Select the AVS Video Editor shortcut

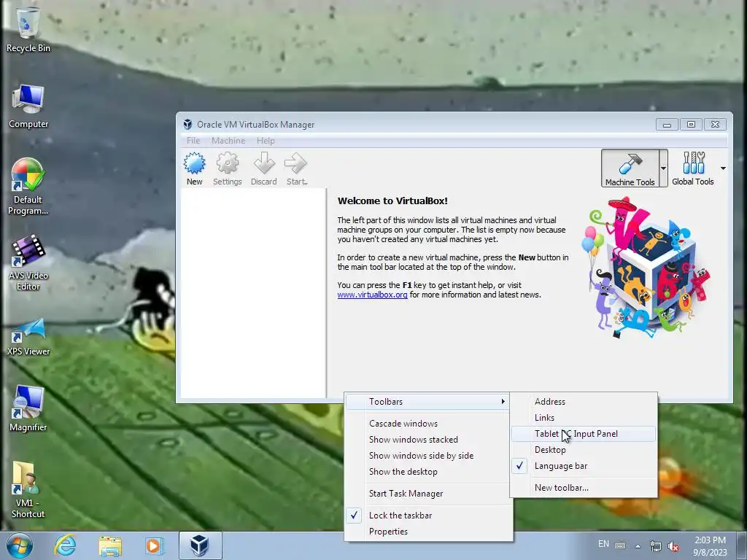pos(28,262)
